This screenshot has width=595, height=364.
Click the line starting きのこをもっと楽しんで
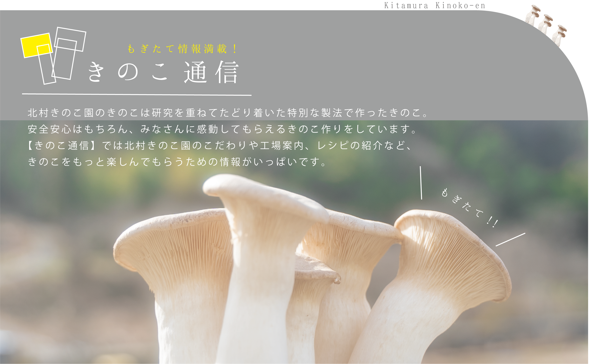(177, 162)
